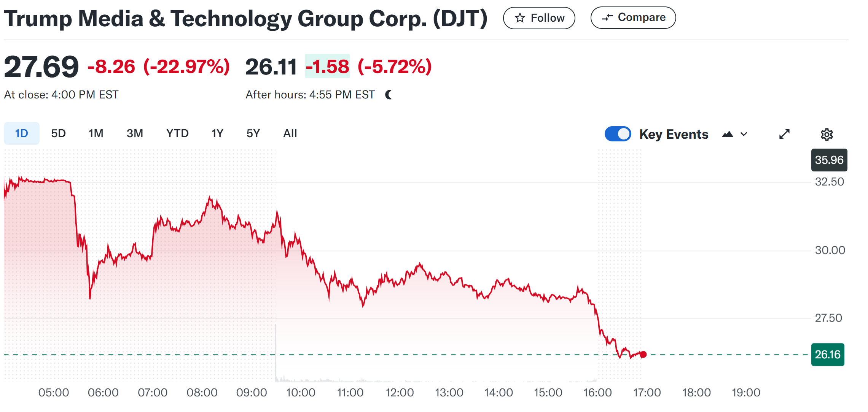Screen dimensions: 868x412
Task: Show the All time range
Action: [290, 133]
